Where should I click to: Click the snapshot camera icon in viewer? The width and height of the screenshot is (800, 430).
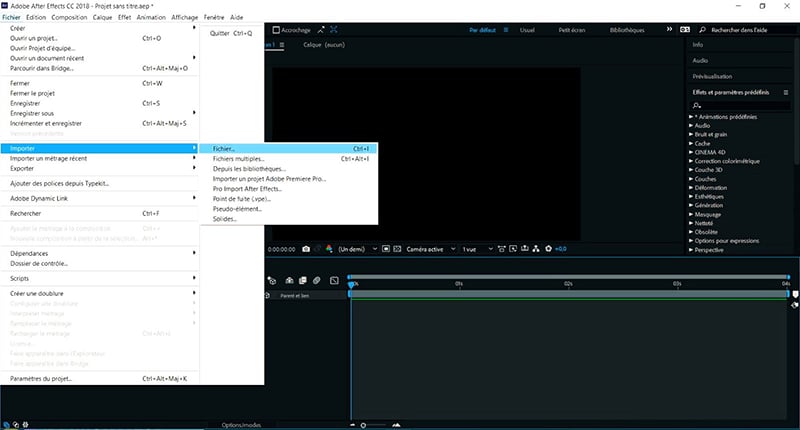[x=306, y=248]
